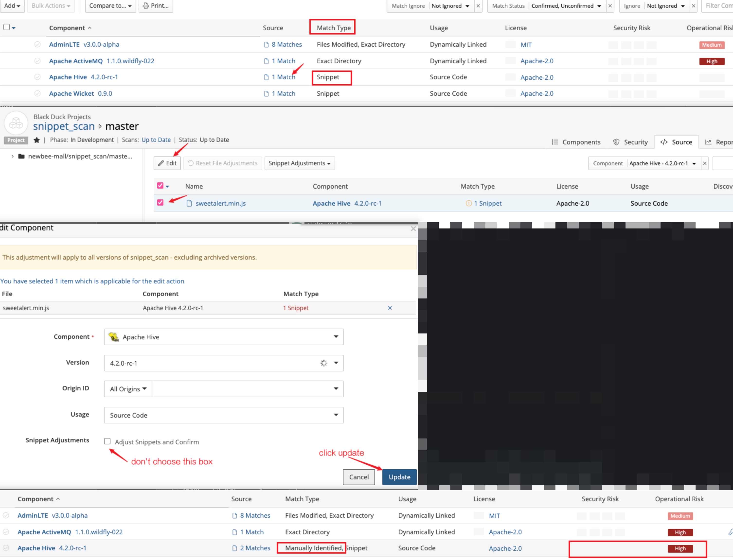
Task: Toggle the Adjust Snippets and Confirm checkbox
Action: click(107, 441)
